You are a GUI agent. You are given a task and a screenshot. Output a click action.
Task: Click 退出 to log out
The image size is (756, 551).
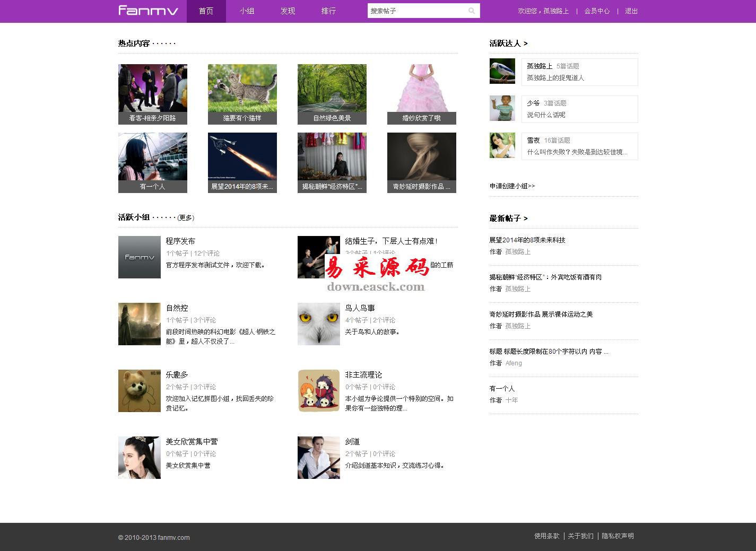[x=631, y=11]
